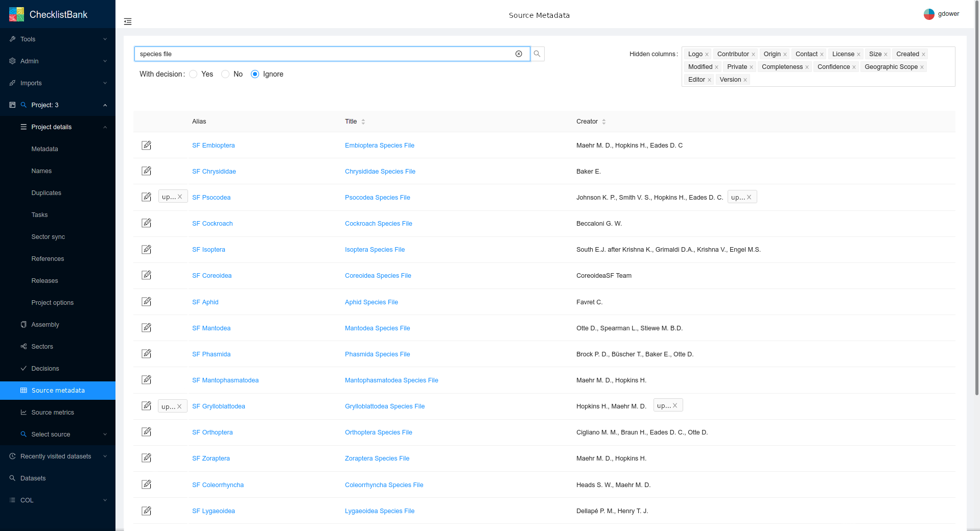Expand the COL section
The image size is (980, 531).
tap(28, 500)
